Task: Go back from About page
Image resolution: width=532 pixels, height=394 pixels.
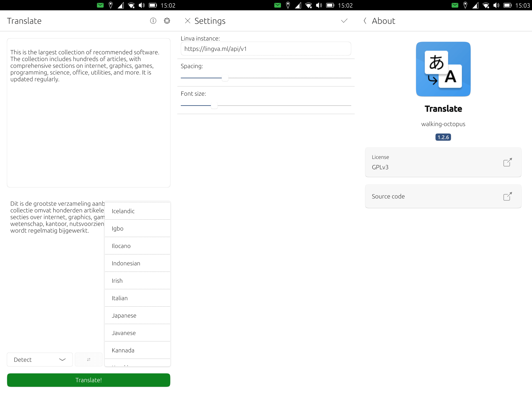Action: (365, 21)
